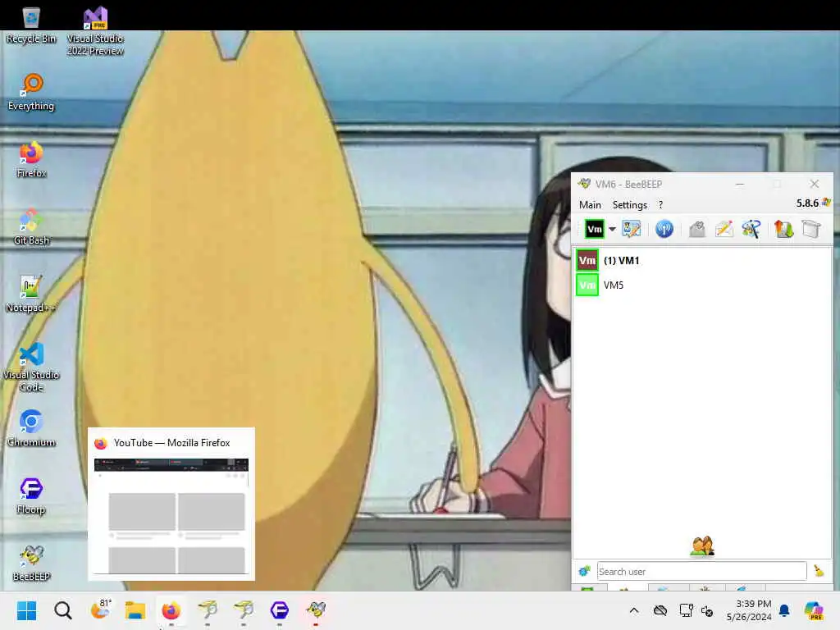
Task: Open File Explorer from taskbar
Action: pyautogui.click(x=135, y=610)
